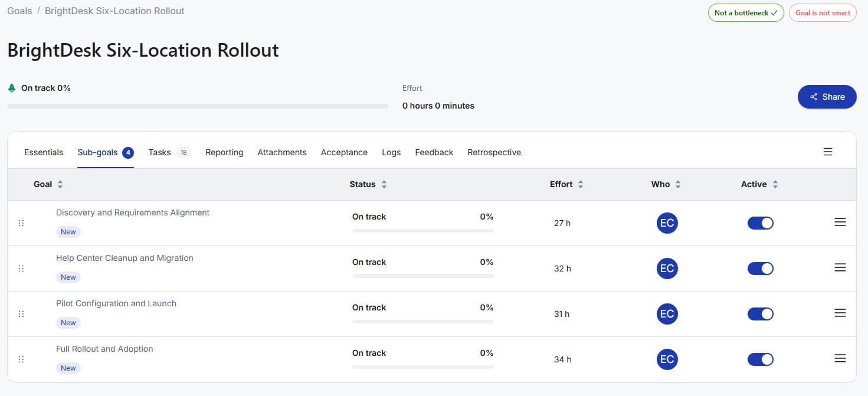Open the row menu for Pilot Configuration and Launch
The height and width of the screenshot is (396, 868).
pos(840,313)
